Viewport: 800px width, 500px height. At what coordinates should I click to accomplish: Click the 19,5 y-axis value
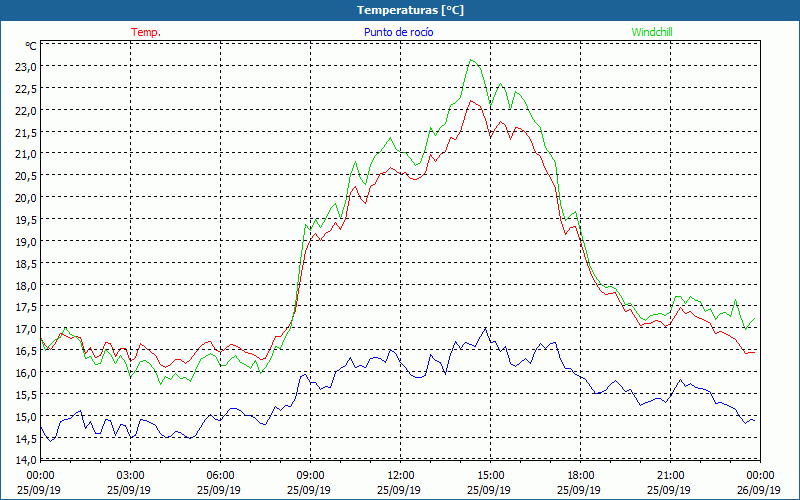click(x=27, y=220)
